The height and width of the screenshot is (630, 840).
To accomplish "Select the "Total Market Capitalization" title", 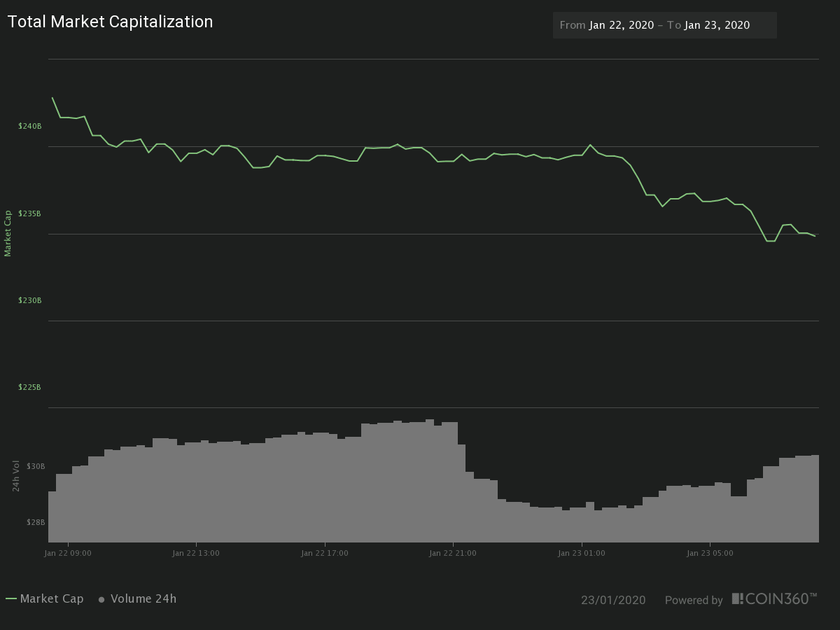I will point(110,22).
